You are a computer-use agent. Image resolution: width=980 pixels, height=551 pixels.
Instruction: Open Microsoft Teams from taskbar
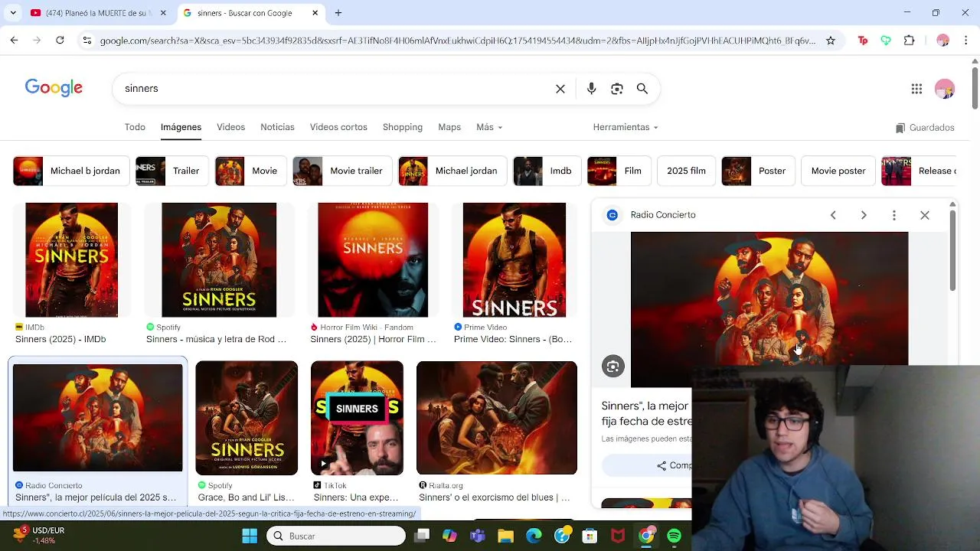478,536
